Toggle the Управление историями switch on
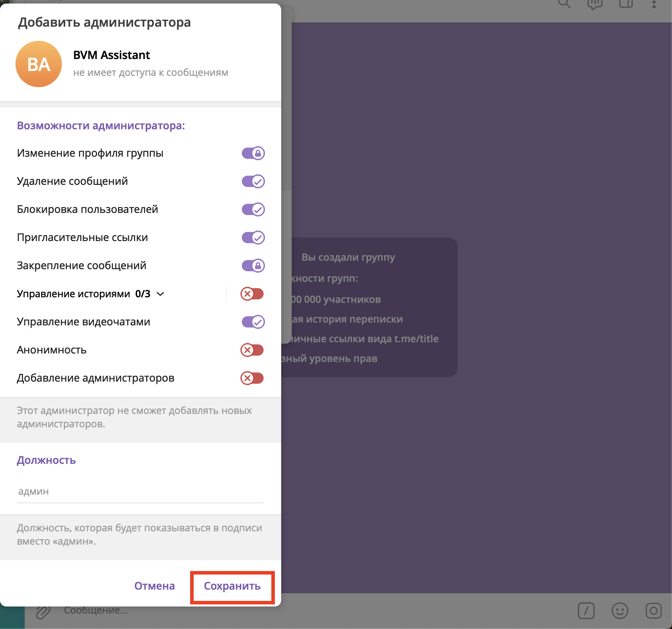672x629 pixels. click(252, 294)
